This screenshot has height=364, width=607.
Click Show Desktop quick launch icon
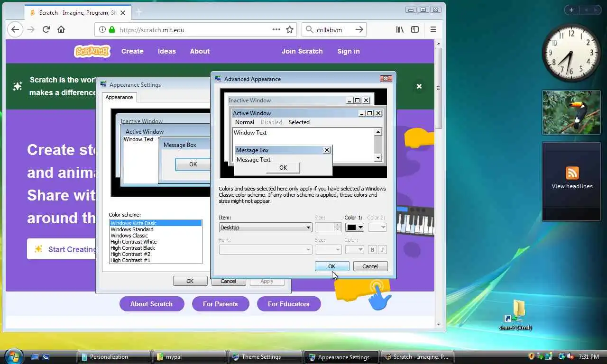pyautogui.click(x=34, y=357)
